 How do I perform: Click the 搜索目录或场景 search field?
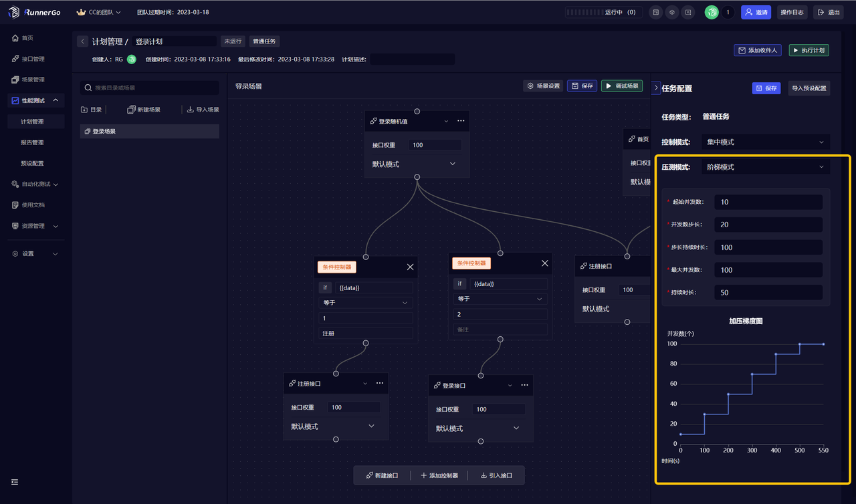click(150, 88)
